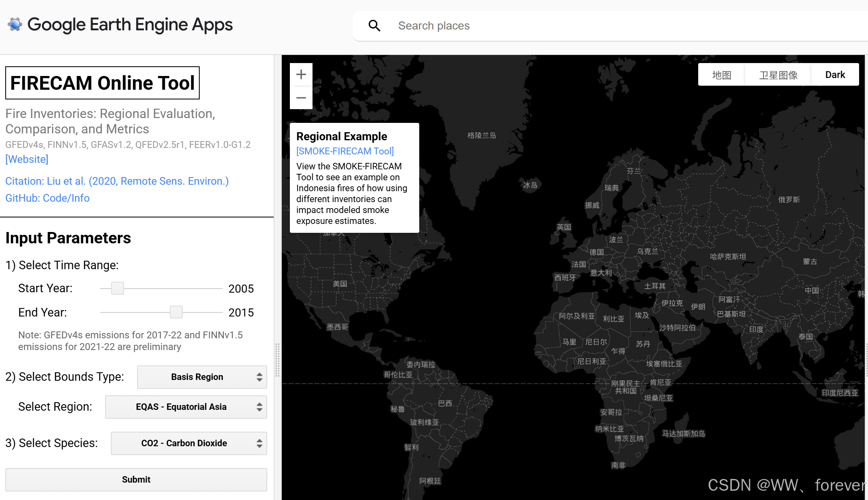The width and height of the screenshot is (868, 500).
Task: Click the 芬兰 label on the map
Action: coord(634,171)
